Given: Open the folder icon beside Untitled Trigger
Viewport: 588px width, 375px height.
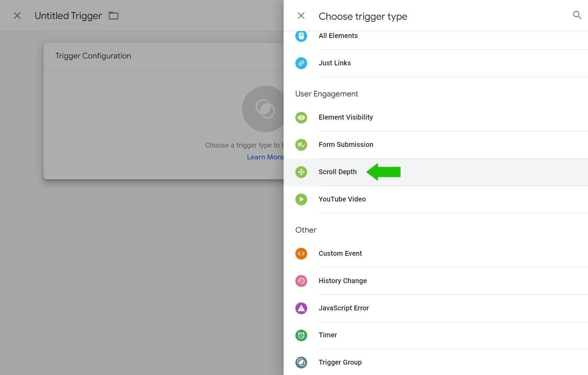Looking at the screenshot, I should tap(113, 16).
